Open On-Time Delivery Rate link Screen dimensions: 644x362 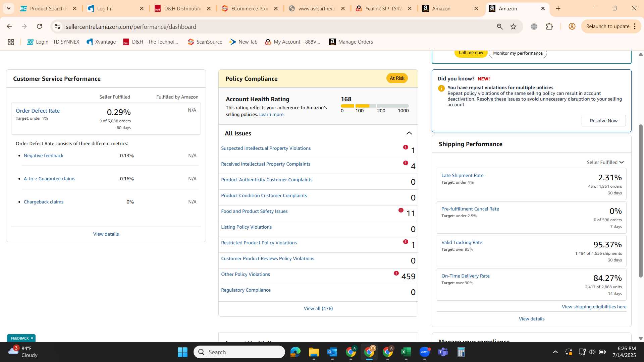pos(465,276)
